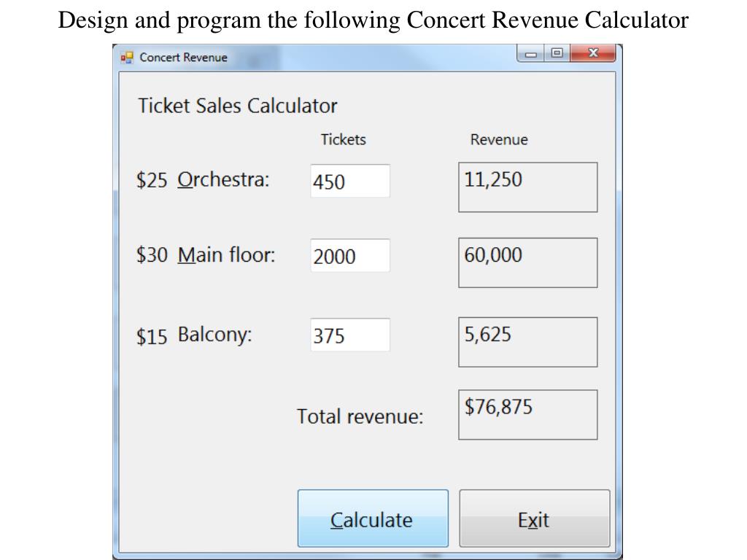This screenshot has width=747, height=560.
Task: Click the Main floor revenue box 60,000
Action: 527,262
